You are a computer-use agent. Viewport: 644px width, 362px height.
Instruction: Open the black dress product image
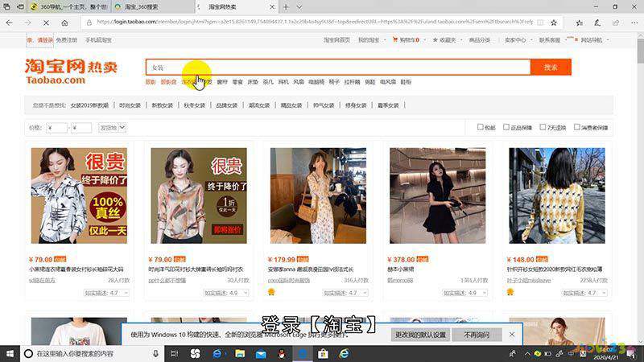(x=437, y=195)
